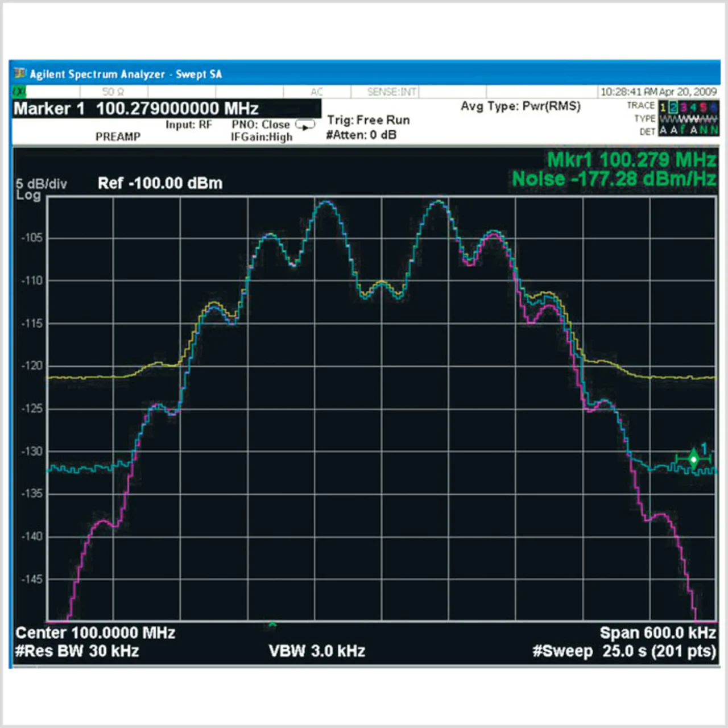This screenshot has width=728, height=728.
Task: Select the cyan Trace 2 indicator
Action: (673, 107)
